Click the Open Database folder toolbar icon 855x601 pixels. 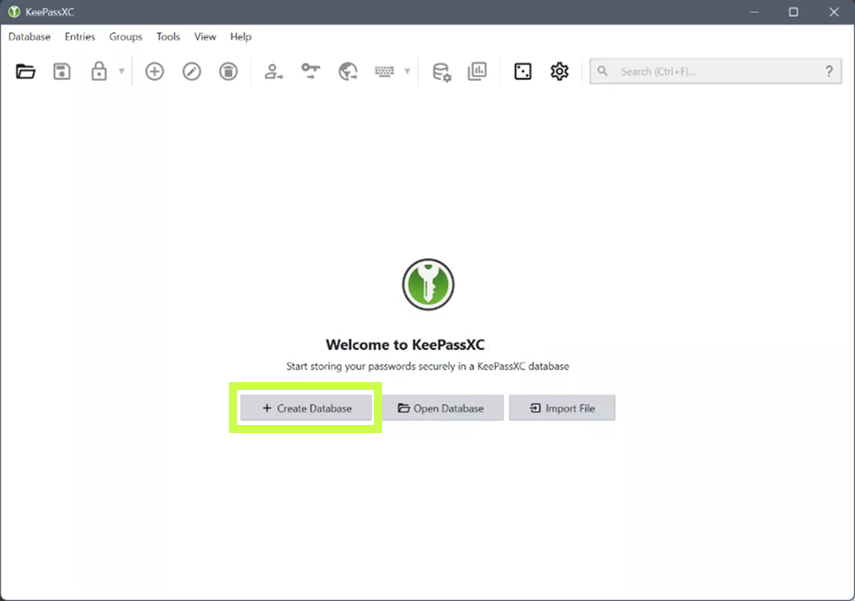(25, 71)
